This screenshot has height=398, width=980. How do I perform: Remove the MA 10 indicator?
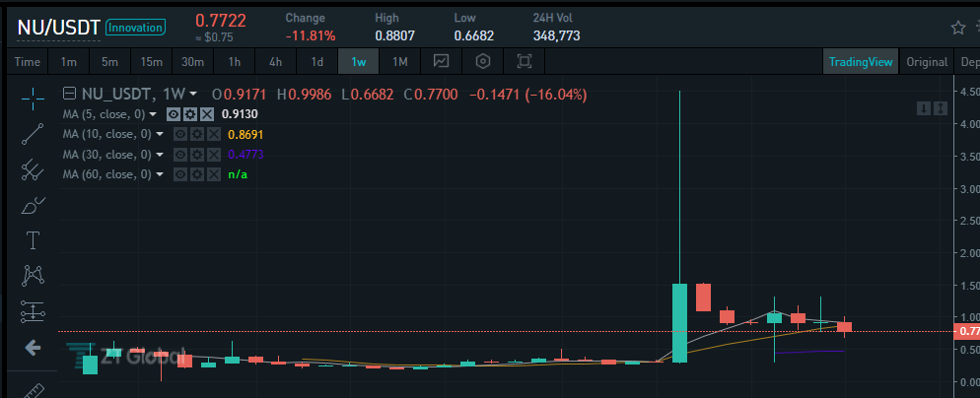click(214, 134)
